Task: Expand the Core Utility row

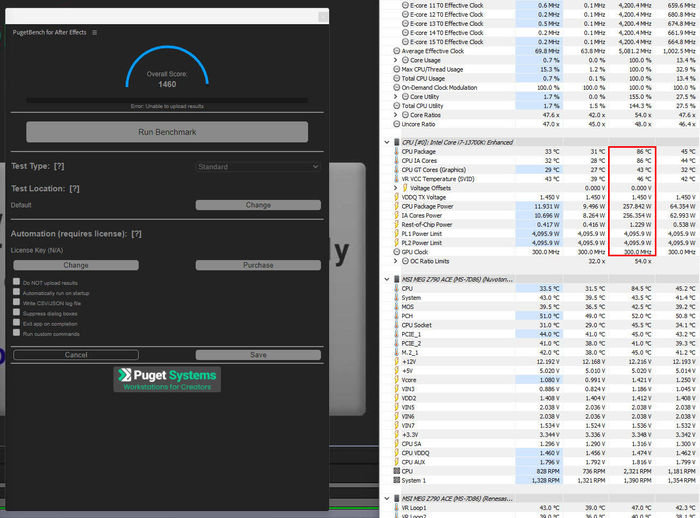Action: click(395, 97)
